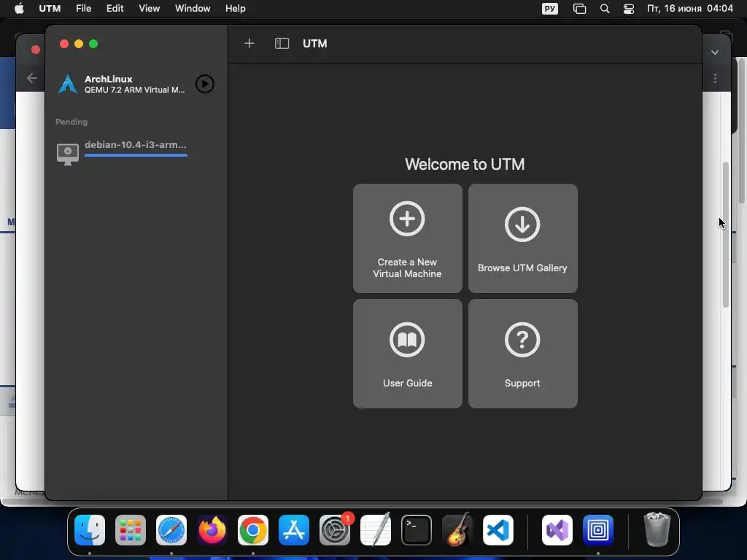Click the debian download progress bar
The image size is (747, 560).
coord(136,155)
